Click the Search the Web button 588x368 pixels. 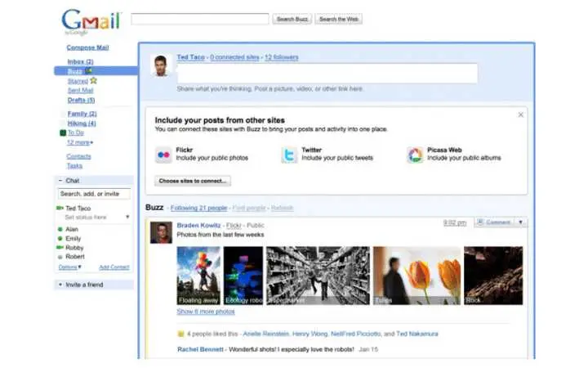339,19
